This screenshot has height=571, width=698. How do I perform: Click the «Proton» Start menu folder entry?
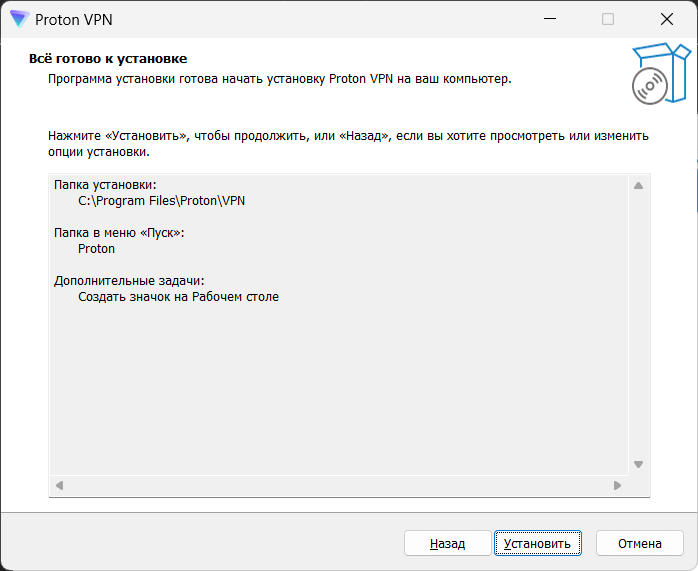[x=96, y=249]
